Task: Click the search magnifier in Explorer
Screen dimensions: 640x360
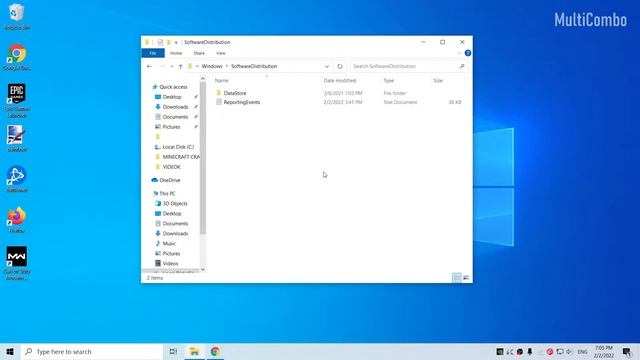Action: pos(462,66)
